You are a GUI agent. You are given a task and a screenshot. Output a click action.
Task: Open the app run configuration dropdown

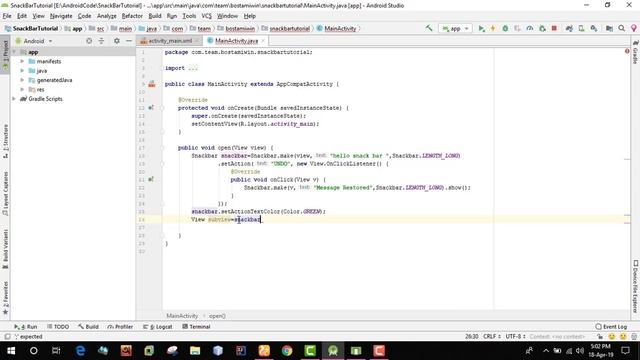[455, 28]
